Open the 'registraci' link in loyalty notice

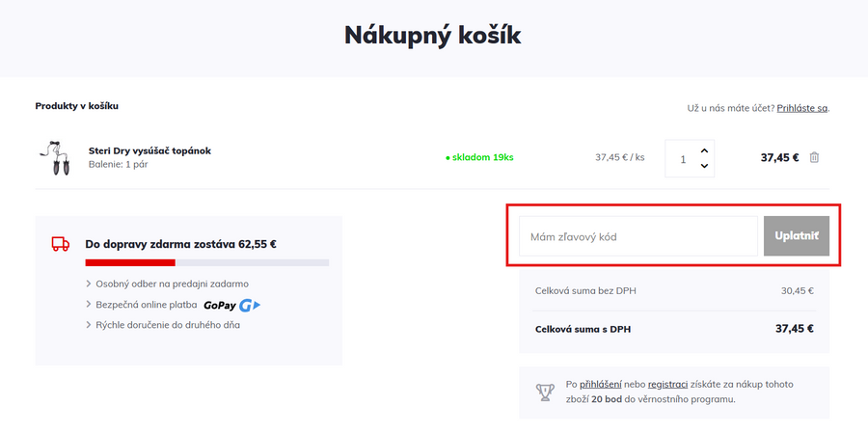667,384
